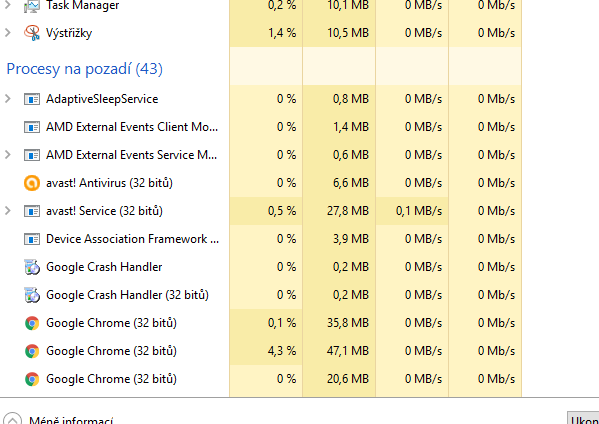599x424 pixels.
Task: Select avast! Antivirus (32 bitů) name
Action: click(x=109, y=183)
